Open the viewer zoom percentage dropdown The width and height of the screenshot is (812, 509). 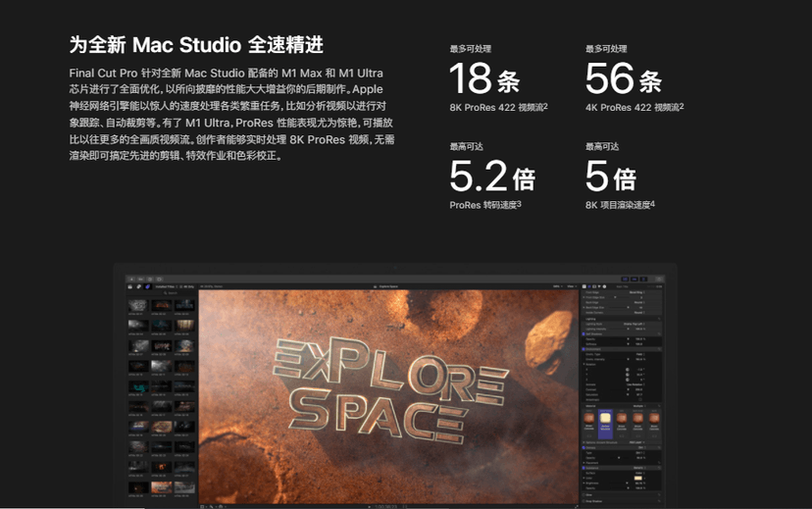pyautogui.click(x=557, y=286)
